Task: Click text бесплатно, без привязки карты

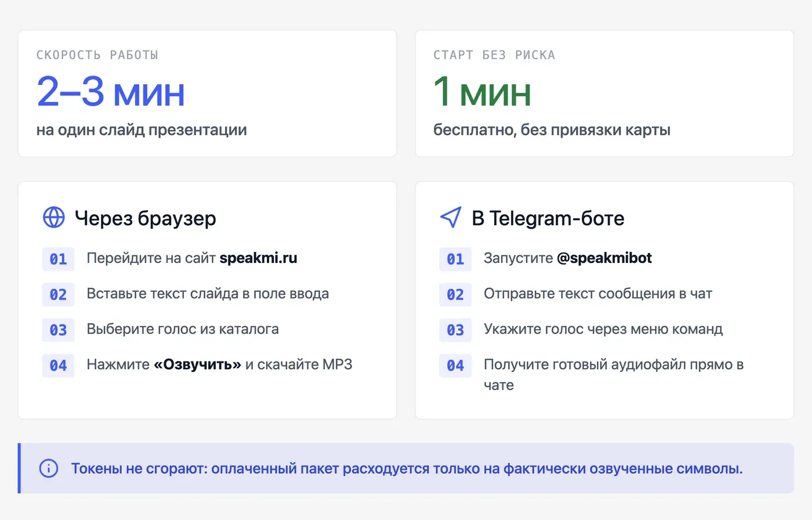Action: [552, 129]
